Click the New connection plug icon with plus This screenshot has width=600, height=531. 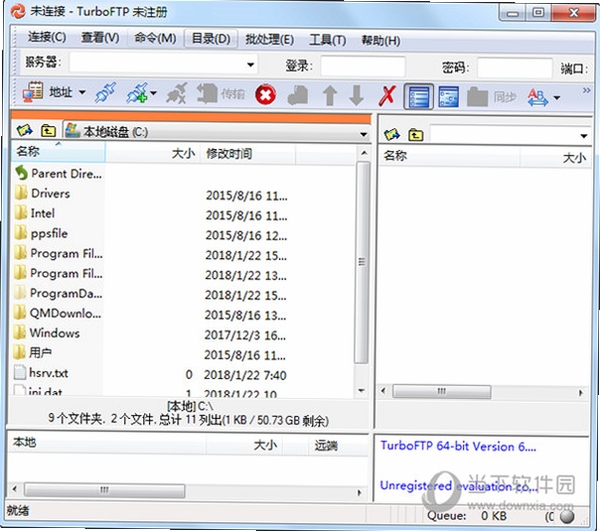pos(137,93)
